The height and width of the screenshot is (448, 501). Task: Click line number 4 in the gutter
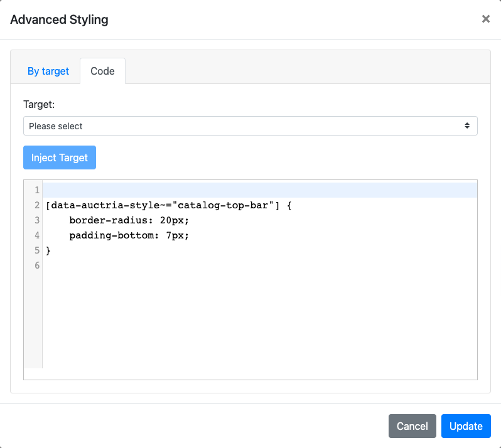[37, 235]
